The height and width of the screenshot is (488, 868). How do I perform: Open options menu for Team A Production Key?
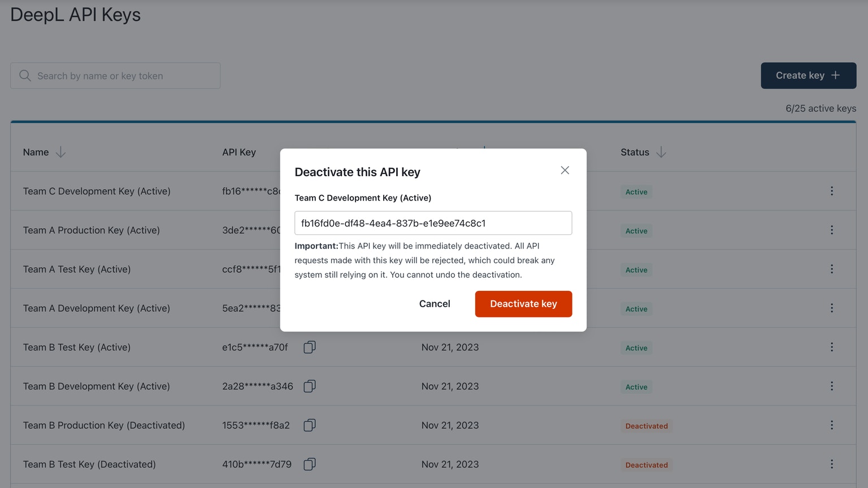click(831, 230)
